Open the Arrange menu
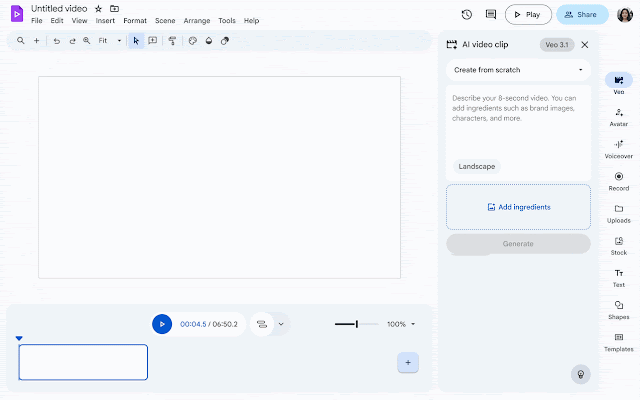The height and width of the screenshot is (400, 640). [x=197, y=20]
